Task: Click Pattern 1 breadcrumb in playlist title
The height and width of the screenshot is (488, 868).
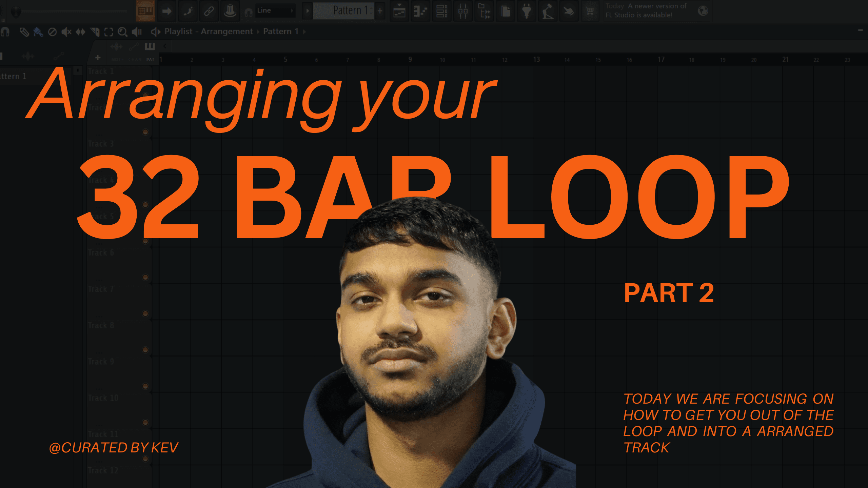Action: pos(281,32)
